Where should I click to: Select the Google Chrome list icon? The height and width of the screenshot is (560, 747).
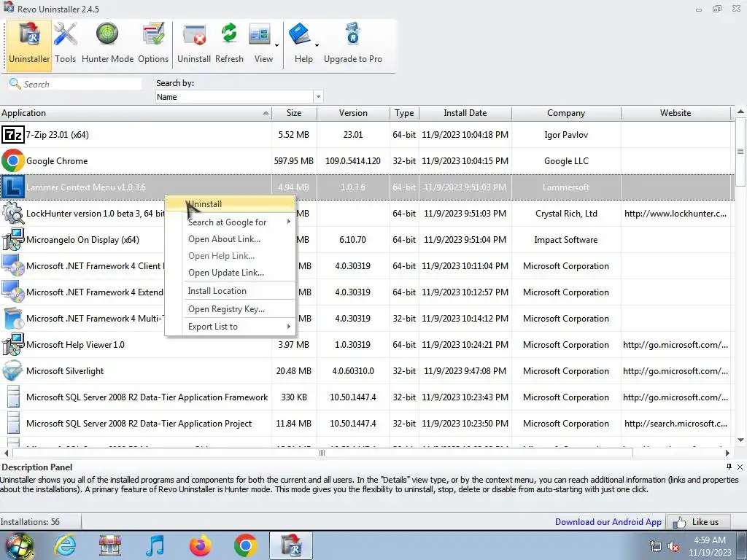click(x=13, y=161)
